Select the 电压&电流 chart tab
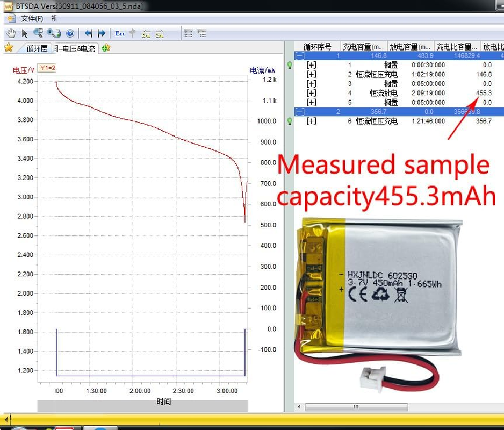This screenshot has height=430, width=504. (x=75, y=48)
